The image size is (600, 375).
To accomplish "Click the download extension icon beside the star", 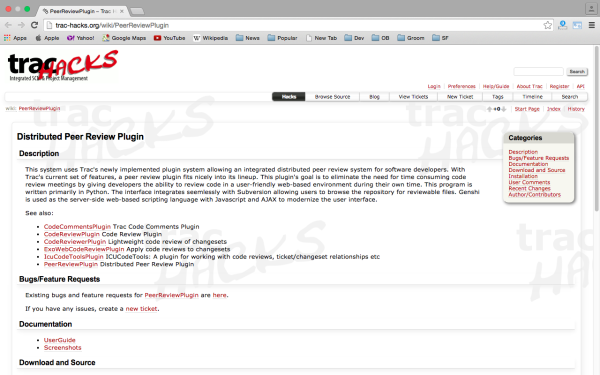I will [562, 25].
